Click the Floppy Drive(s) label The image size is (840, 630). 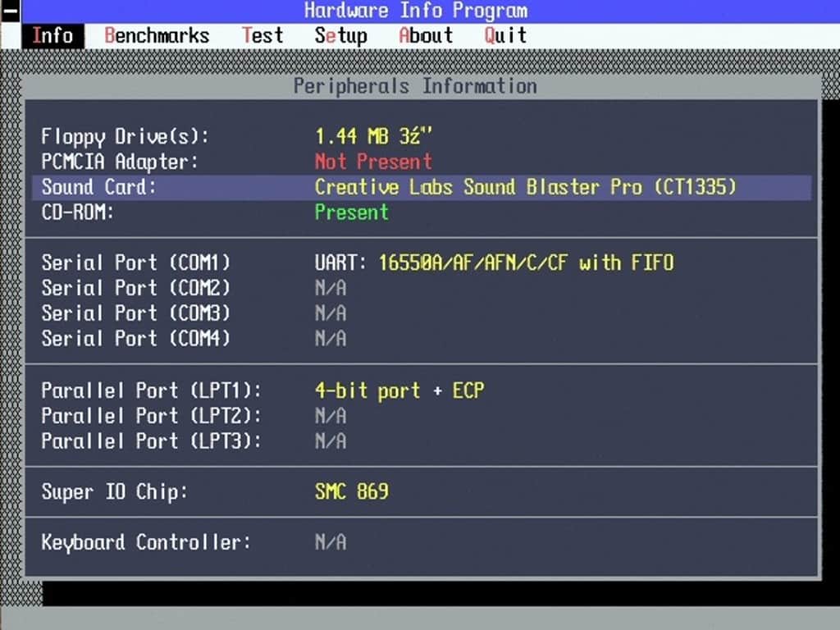[125, 137]
